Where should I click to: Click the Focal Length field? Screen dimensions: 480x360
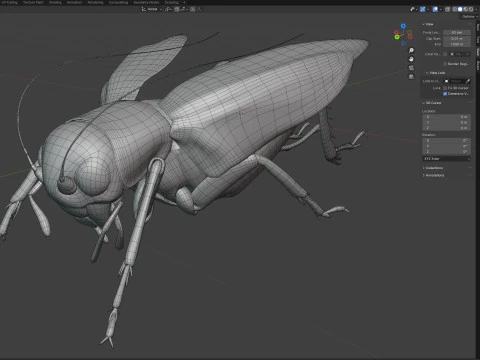coord(457,32)
